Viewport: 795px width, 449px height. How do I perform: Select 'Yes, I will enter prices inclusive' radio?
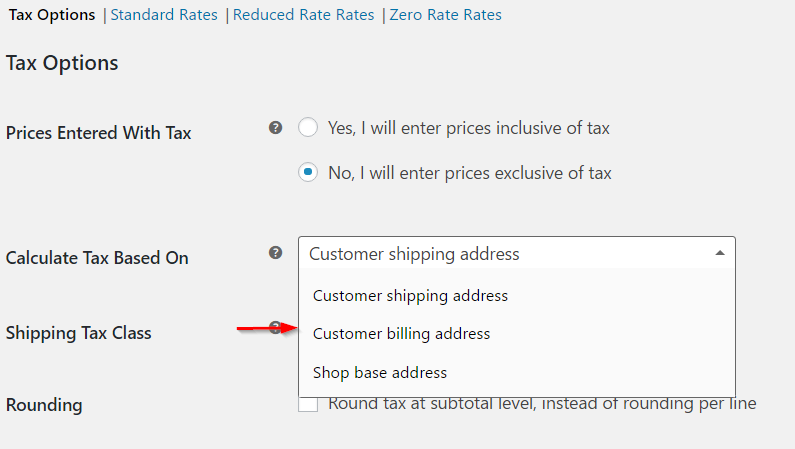[308, 128]
